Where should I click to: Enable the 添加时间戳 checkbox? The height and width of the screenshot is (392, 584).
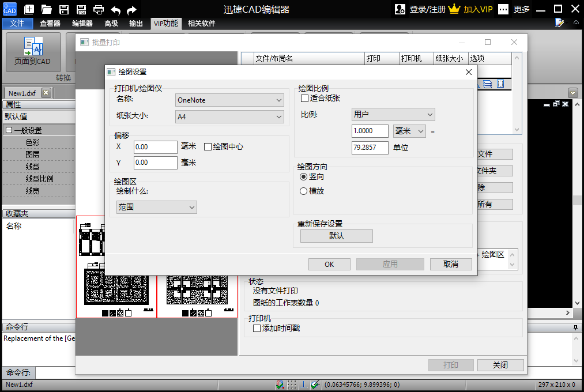pos(257,329)
